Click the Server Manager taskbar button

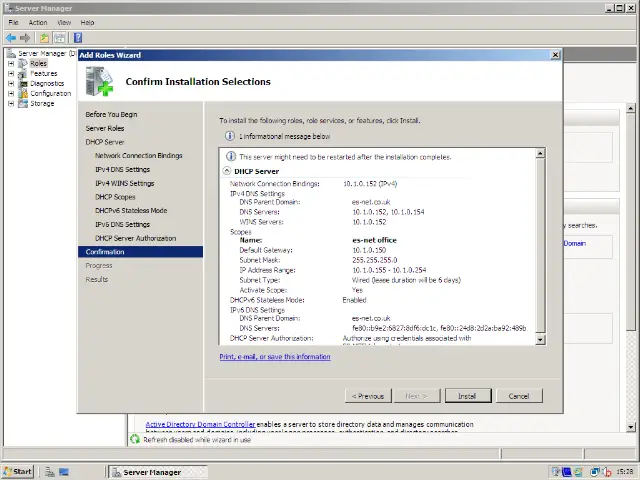[x=158, y=472]
